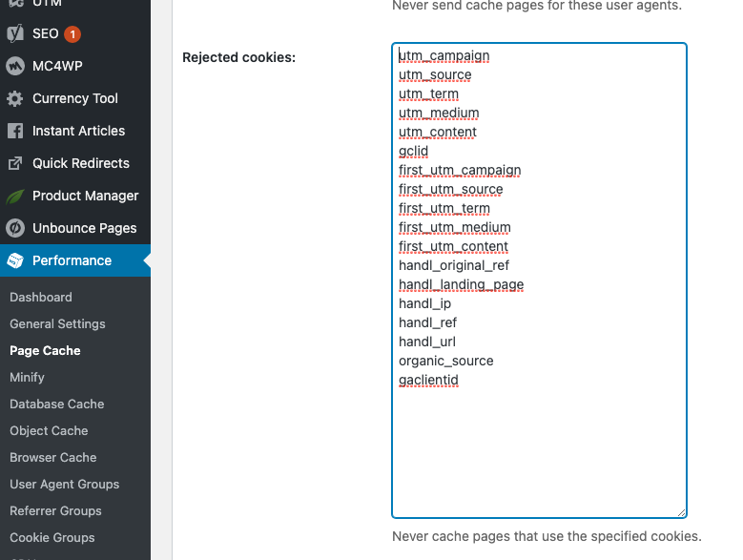
Task: Click the Unbounce Pages icon
Action: 15,228
